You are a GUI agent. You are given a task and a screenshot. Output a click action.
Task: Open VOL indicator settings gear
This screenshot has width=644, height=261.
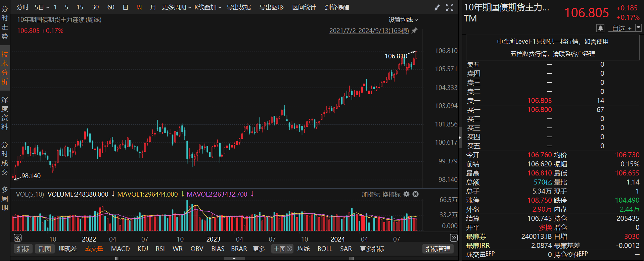pyautogui.click(x=406, y=194)
